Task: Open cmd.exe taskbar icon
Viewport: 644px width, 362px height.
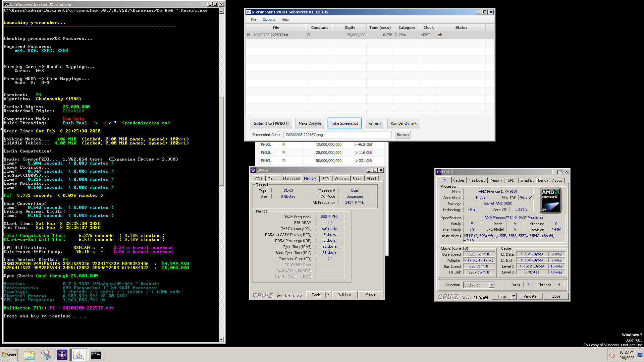Action: click(96, 355)
